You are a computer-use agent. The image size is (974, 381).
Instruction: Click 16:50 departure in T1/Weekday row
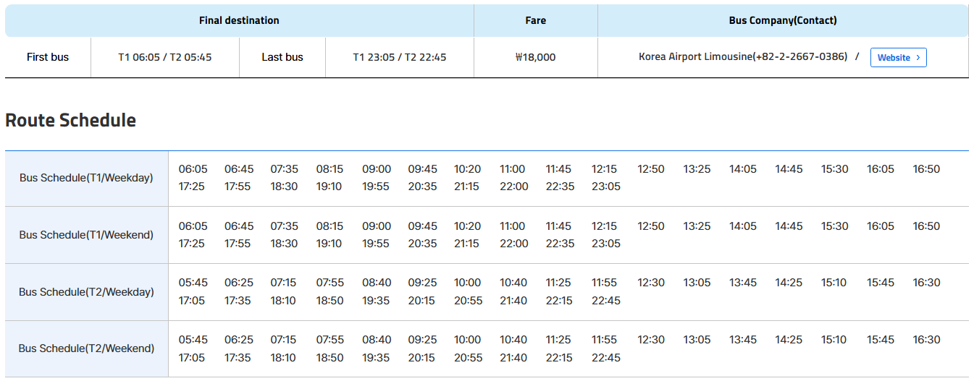tap(926, 169)
